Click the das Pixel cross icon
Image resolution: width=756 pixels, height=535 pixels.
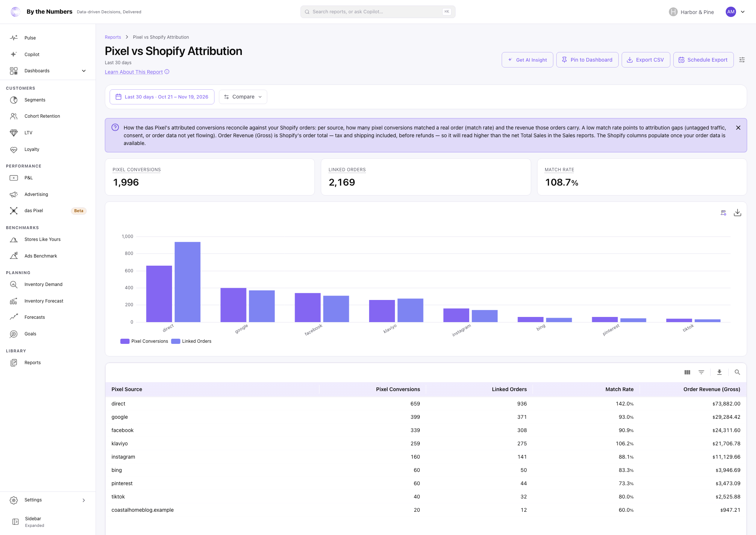click(14, 211)
